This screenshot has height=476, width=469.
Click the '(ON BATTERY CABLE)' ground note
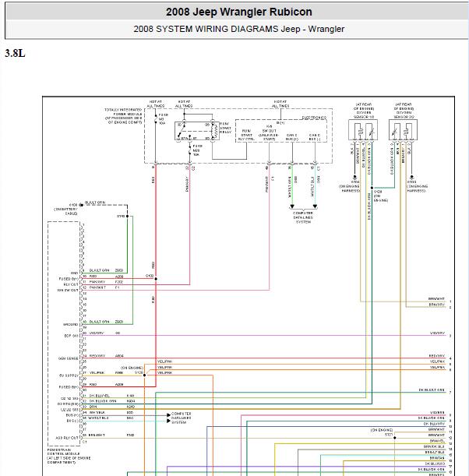pyautogui.click(x=65, y=211)
